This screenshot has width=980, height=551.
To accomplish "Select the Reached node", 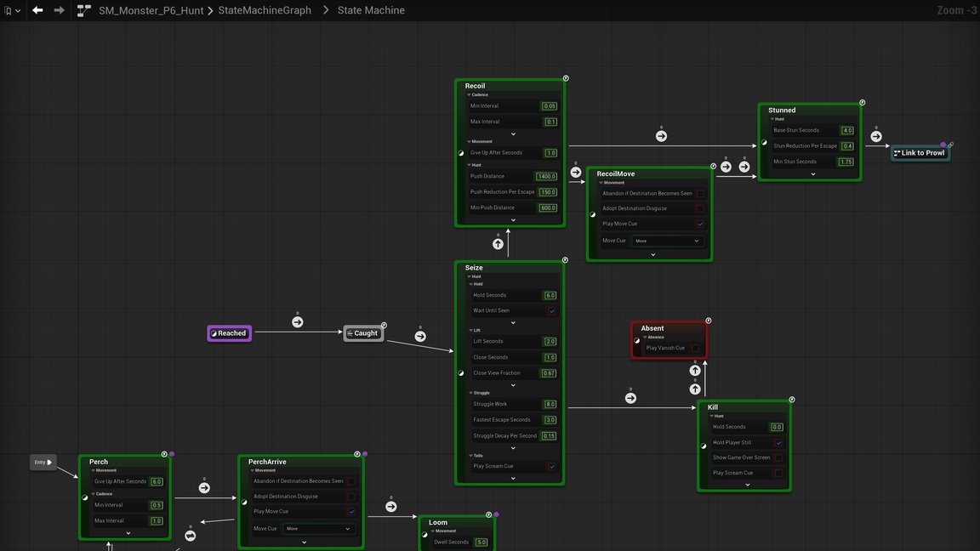I will click(x=230, y=333).
